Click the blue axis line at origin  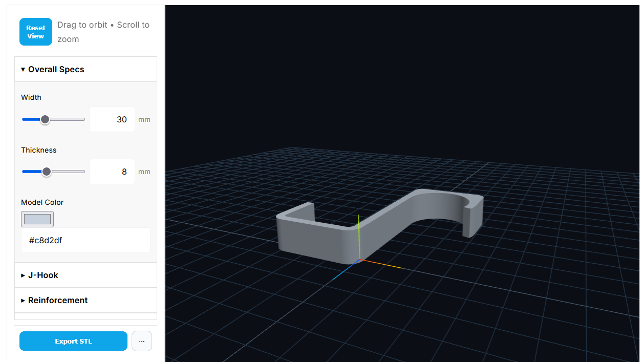[344, 271]
